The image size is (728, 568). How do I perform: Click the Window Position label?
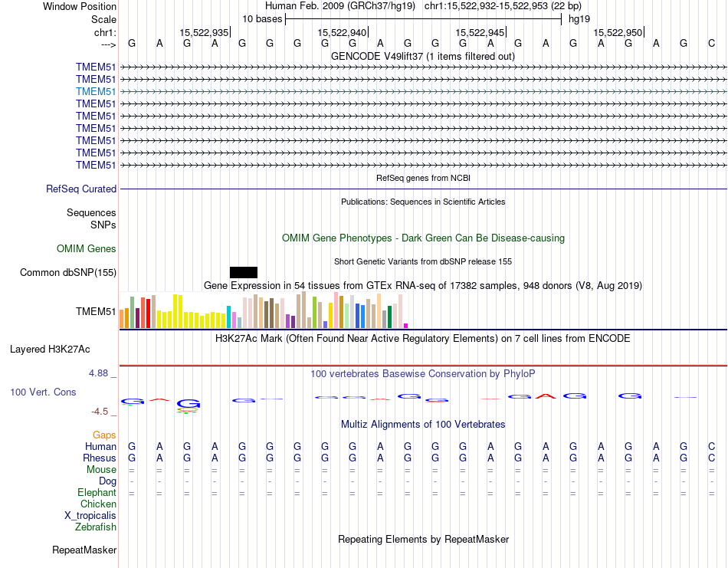click(x=80, y=6)
